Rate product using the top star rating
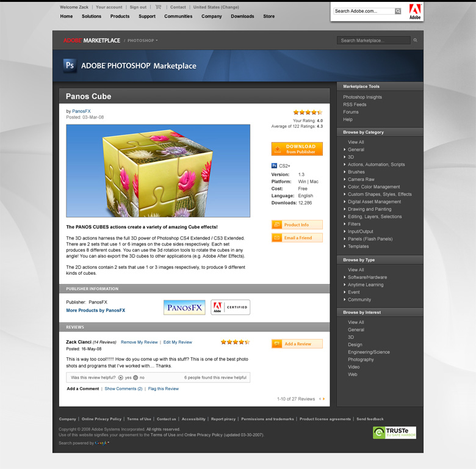 308,112
